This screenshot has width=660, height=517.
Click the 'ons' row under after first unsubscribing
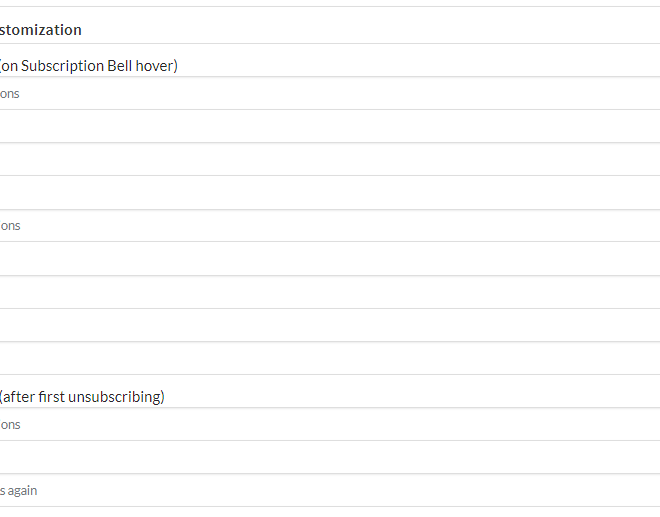tap(330, 424)
